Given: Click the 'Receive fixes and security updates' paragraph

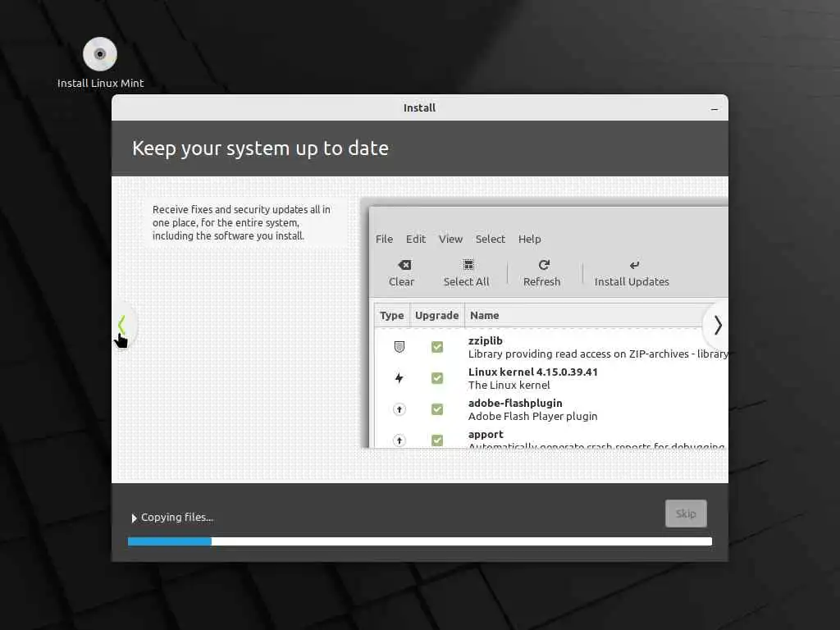Looking at the screenshot, I should point(241,223).
